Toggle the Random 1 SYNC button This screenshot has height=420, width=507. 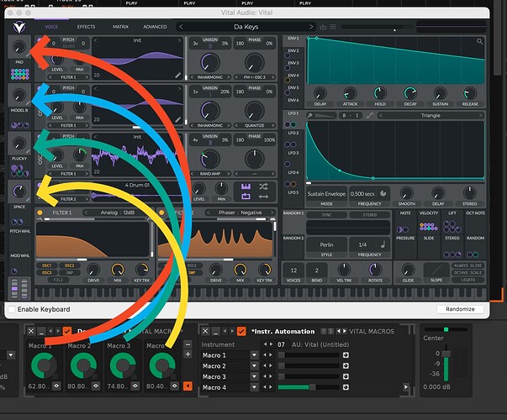point(326,215)
